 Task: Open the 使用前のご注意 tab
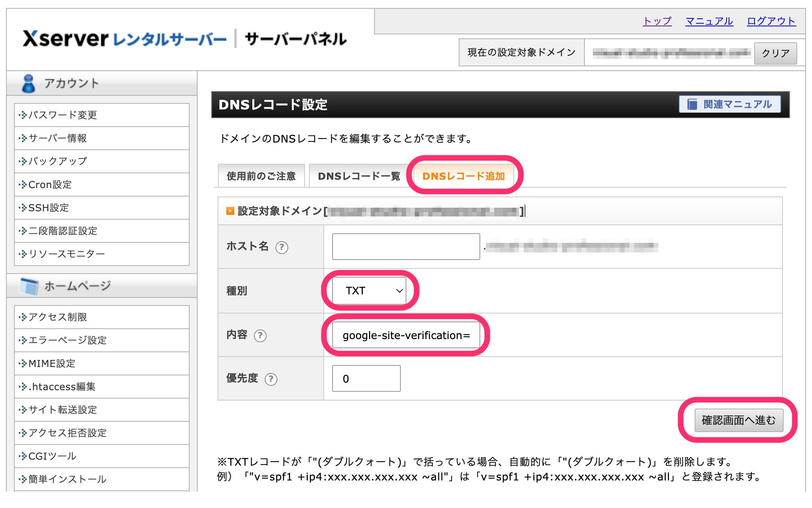(261, 176)
